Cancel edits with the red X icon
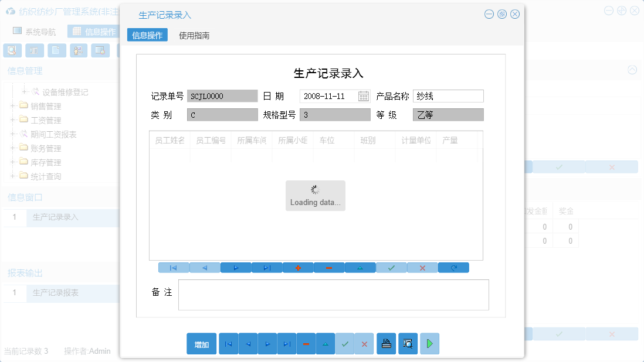 point(422,267)
